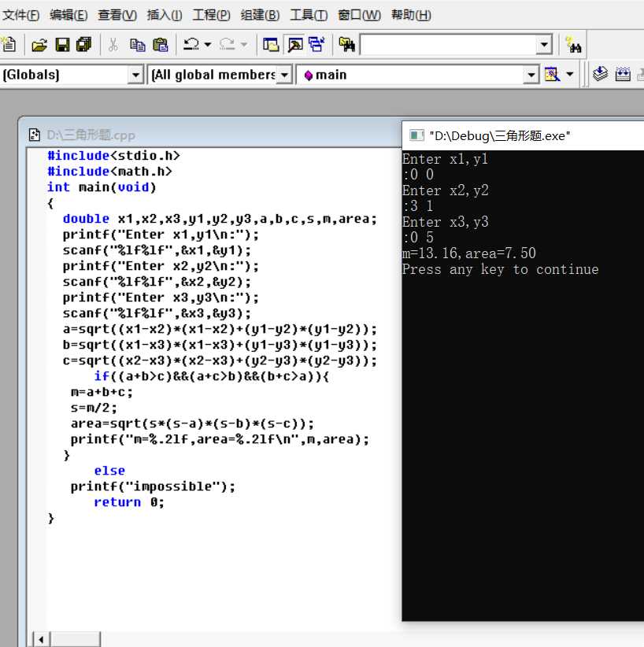Toggle the Output window
This screenshot has height=647, width=644.
(294, 45)
